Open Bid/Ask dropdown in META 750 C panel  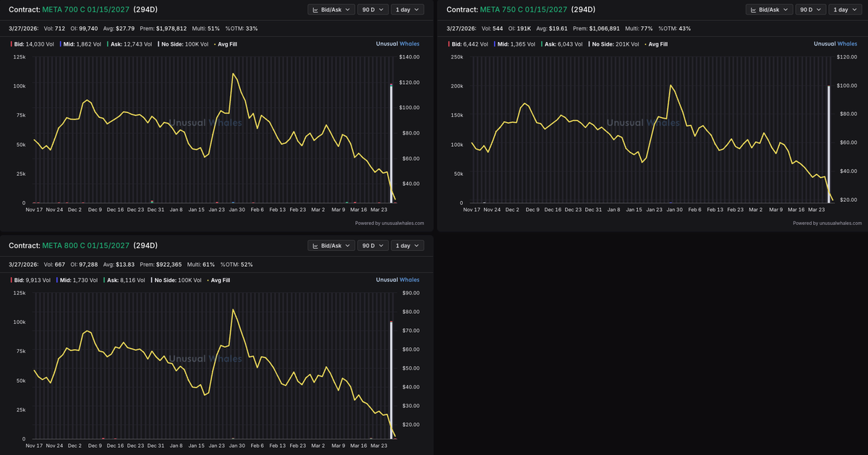tap(770, 9)
